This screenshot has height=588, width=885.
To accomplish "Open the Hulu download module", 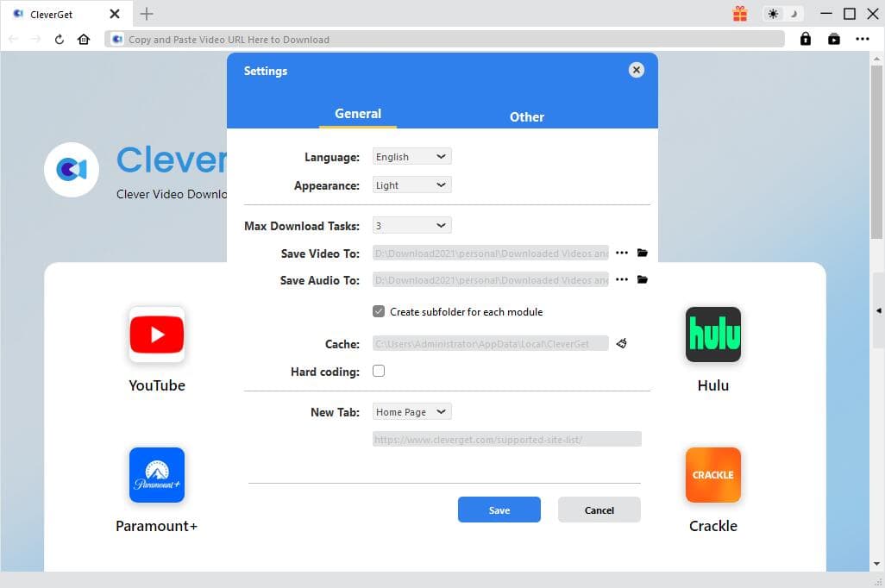I will pyautogui.click(x=712, y=335).
